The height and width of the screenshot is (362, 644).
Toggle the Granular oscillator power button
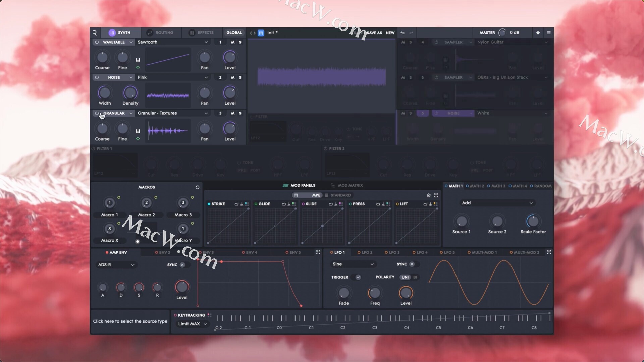(97, 113)
